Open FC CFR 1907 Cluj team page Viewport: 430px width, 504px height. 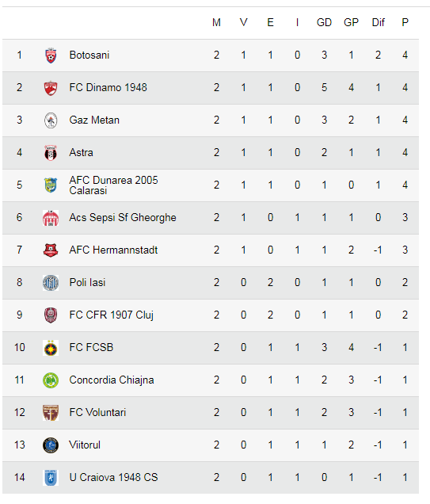[x=112, y=315]
